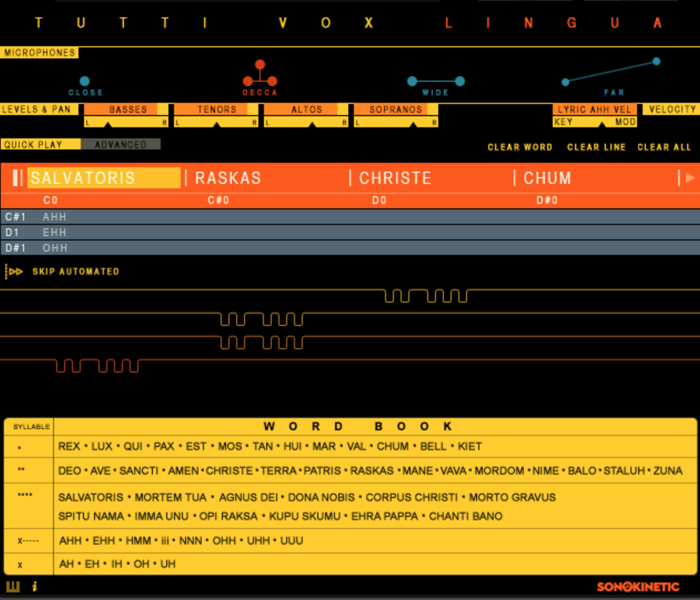Click the Tenors level bar
The width and height of the screenshot is (700, 600).
click(216, 109)
